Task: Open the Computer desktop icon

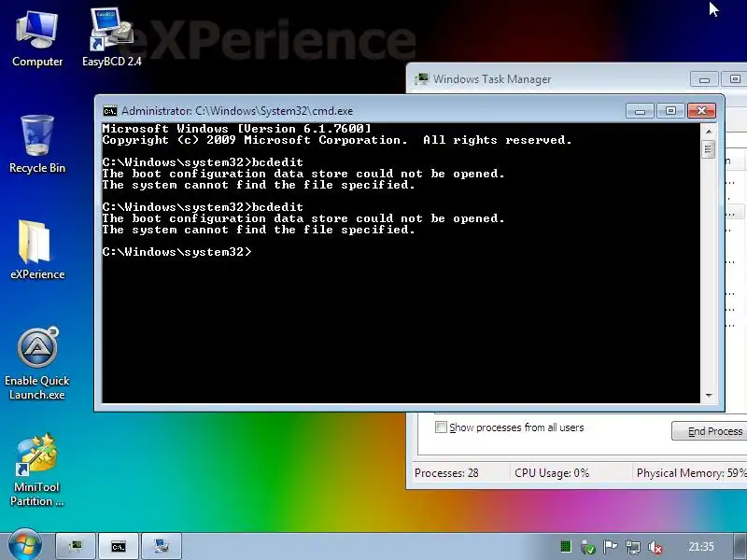Action: coord(37,39)
